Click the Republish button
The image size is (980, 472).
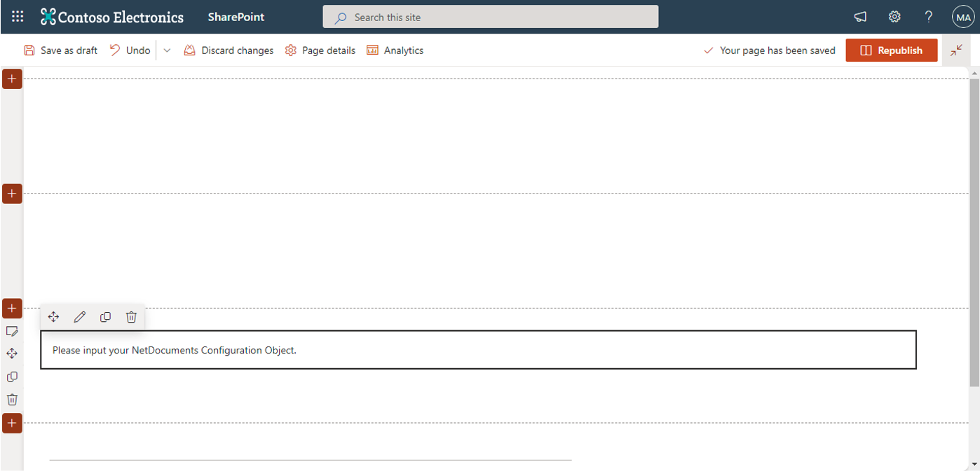pos(891,50)
